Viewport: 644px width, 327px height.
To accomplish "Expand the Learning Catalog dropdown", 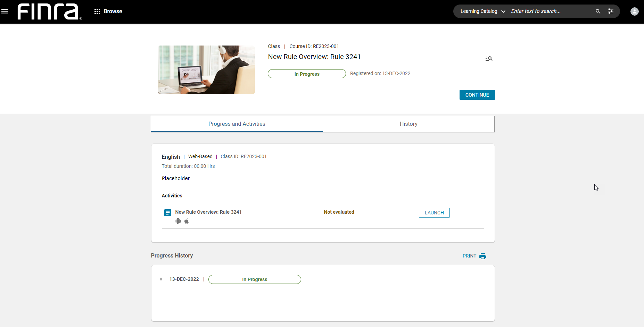I will tap(482, 11).
